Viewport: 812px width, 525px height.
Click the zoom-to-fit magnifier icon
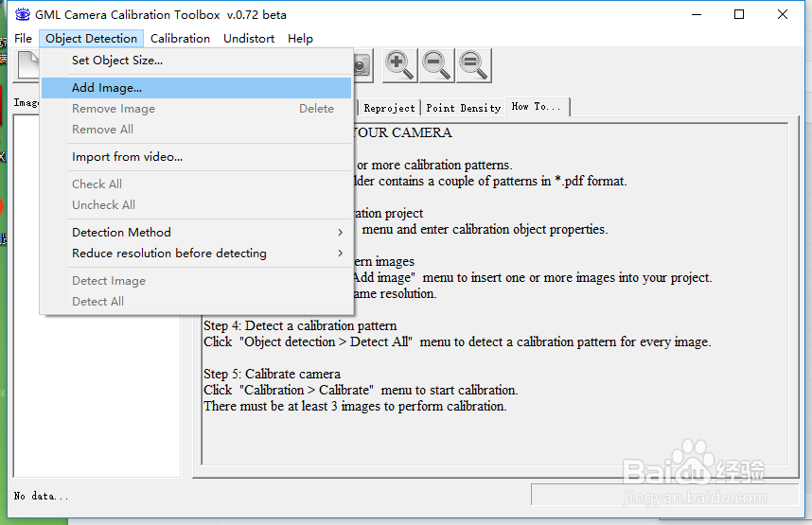coord(473,66)
